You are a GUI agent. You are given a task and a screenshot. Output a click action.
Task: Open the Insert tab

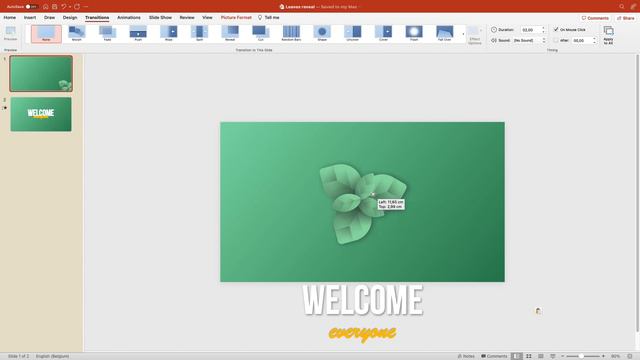point(30,18)
